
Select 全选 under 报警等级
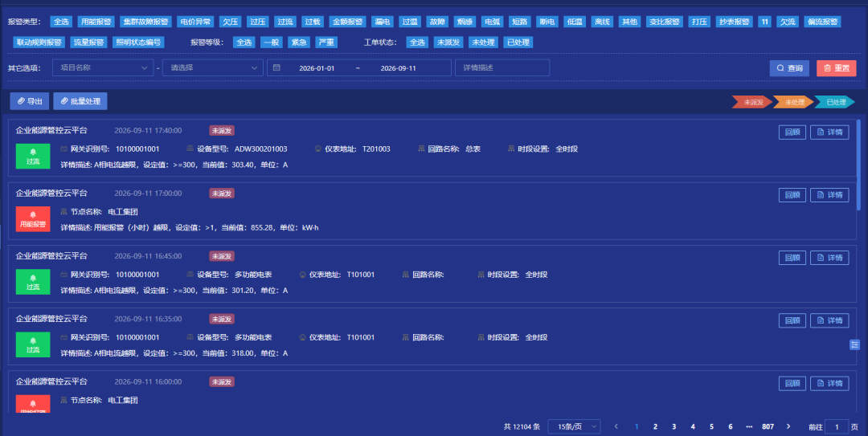click(244, 42)
